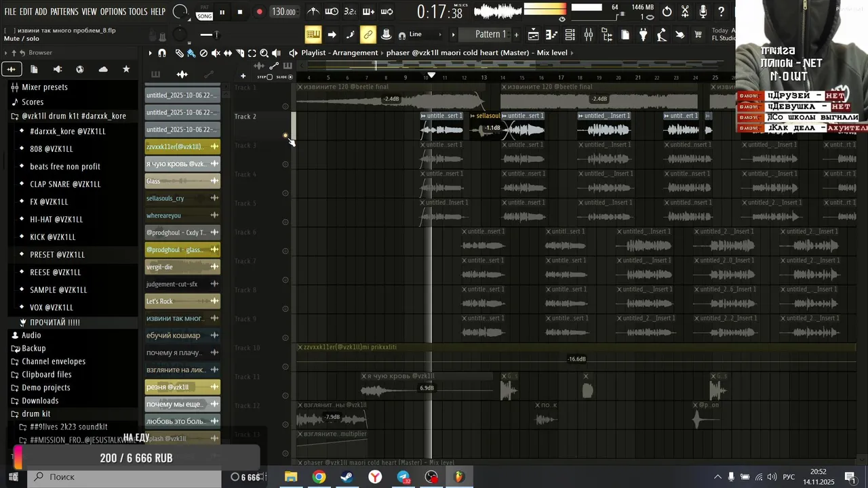The width and height of the screenshot is (868, 488).
Task: Open the files tab icon in Browser
Action: click(34, 69)
